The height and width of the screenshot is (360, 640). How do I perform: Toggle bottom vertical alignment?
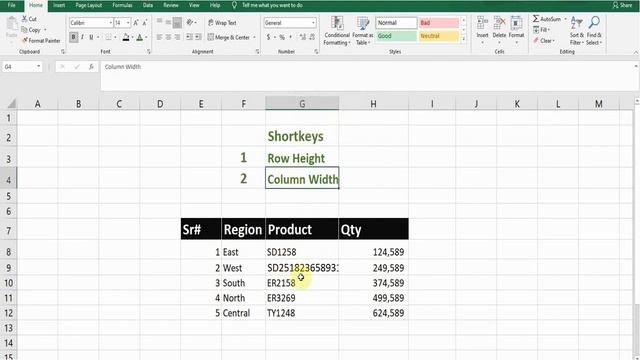click(x=177, y=23)
